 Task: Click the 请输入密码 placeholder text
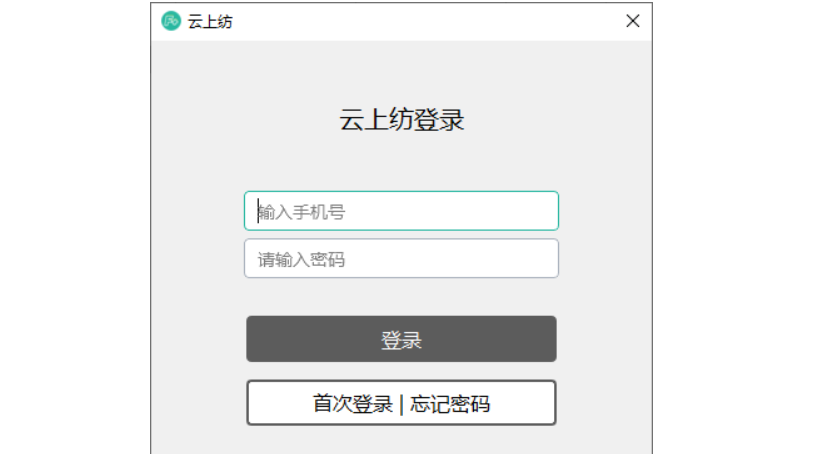[x=302, y=259]
